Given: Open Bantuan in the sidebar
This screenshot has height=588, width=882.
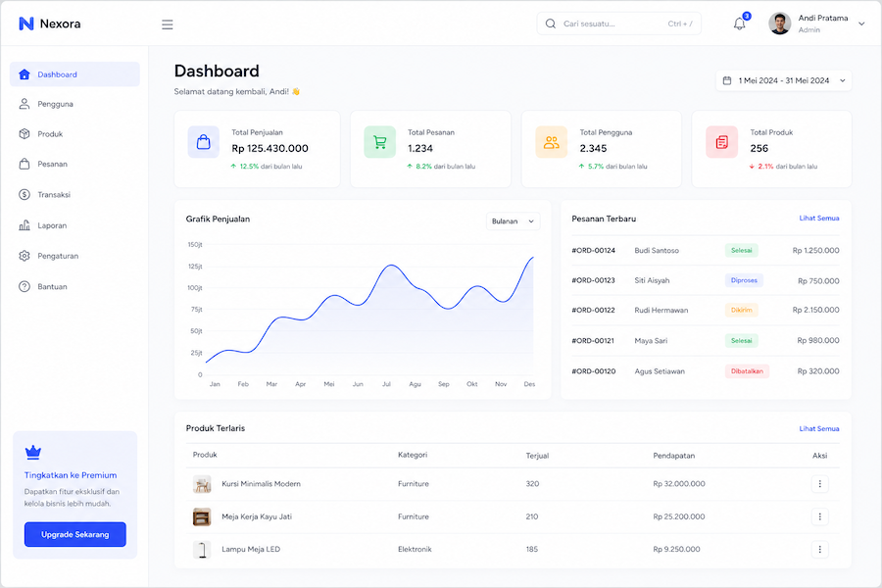Looking at the screenshot, I should [x=74, y=286].
